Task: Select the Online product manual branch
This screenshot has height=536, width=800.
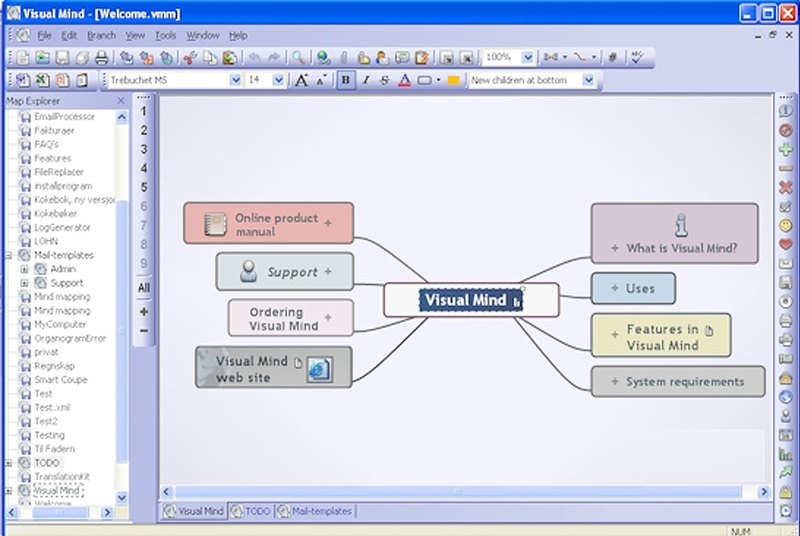Action: click(268, 223)
